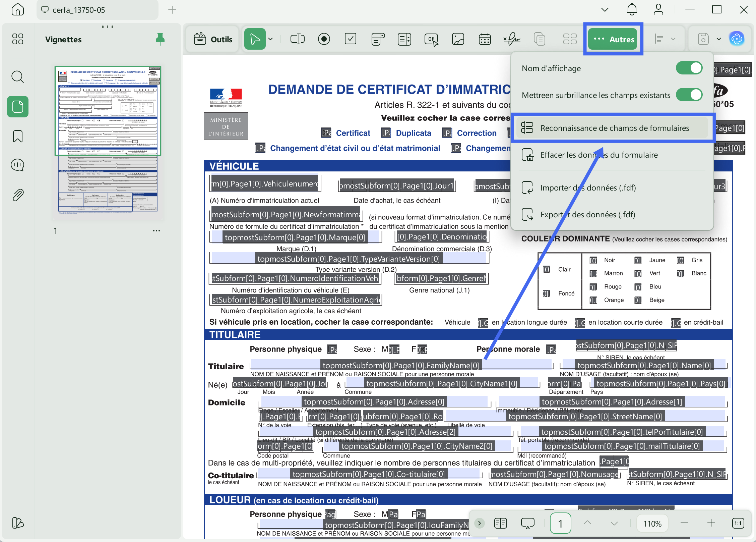Viewport: 756px width, 542px height.
Task: Open the bookmarks sidebar panel
Action: pyautogui.click(x=17, y=137)
